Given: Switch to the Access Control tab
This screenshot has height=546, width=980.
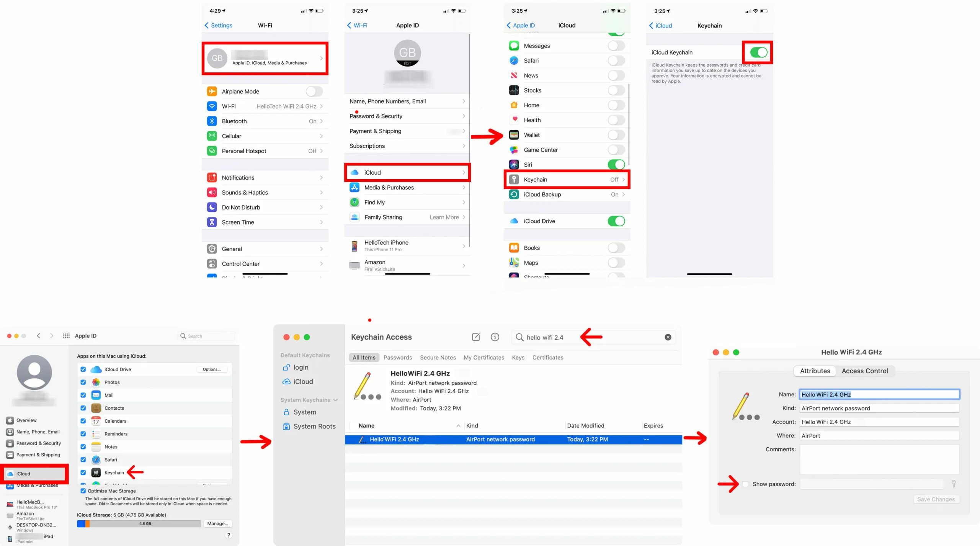Looking at the screenshot, I should click(x=864, y=371).
